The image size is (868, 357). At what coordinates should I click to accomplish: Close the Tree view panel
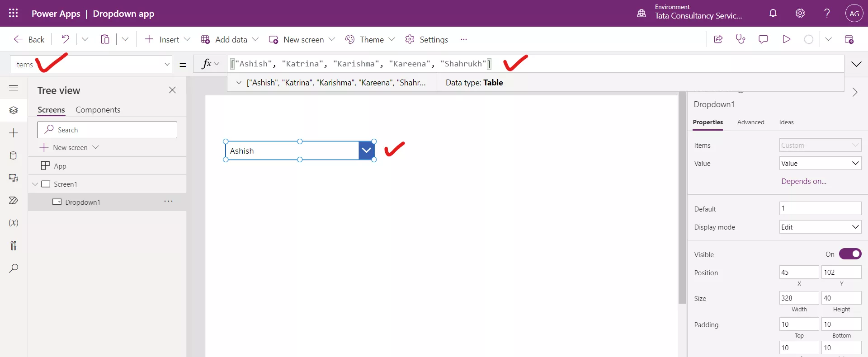tap(172, 90)
